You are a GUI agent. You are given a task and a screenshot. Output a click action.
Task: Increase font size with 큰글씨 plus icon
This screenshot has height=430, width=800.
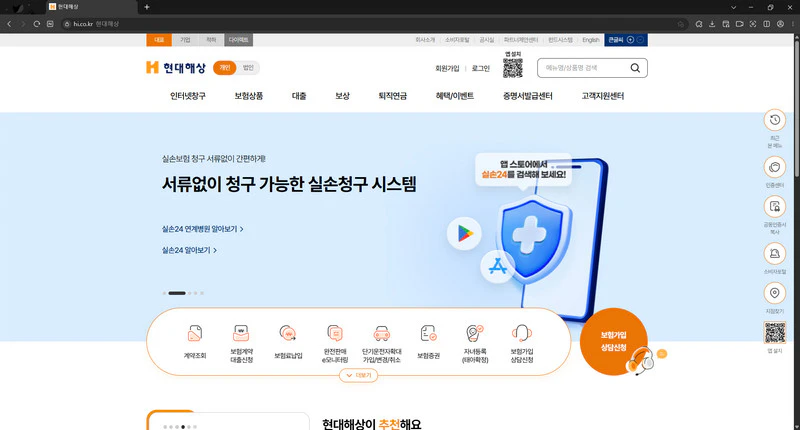tap(631, 40)
